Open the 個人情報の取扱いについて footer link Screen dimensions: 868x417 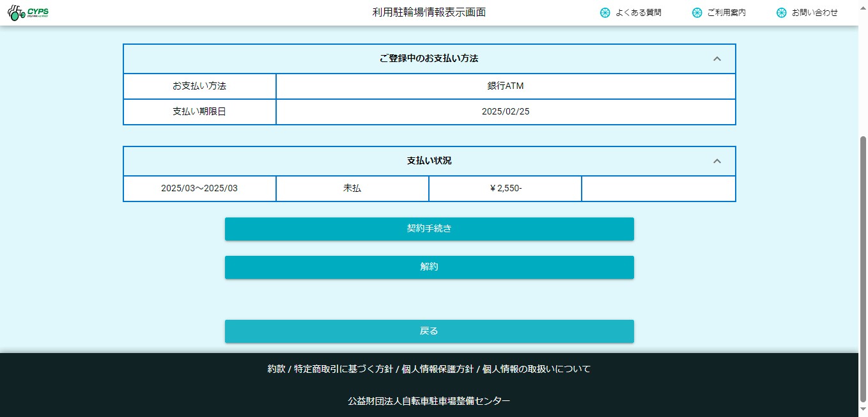click(x=536, y=369)
